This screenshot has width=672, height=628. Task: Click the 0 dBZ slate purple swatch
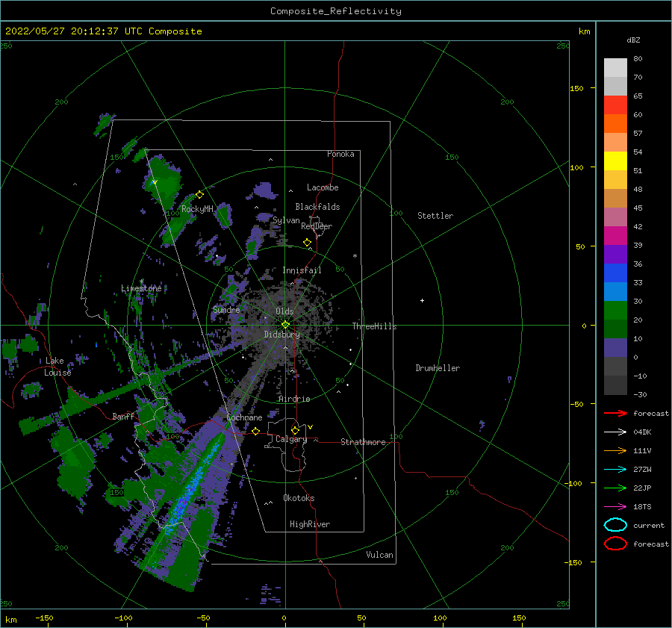pyautogui.click(x=615, y=348)
